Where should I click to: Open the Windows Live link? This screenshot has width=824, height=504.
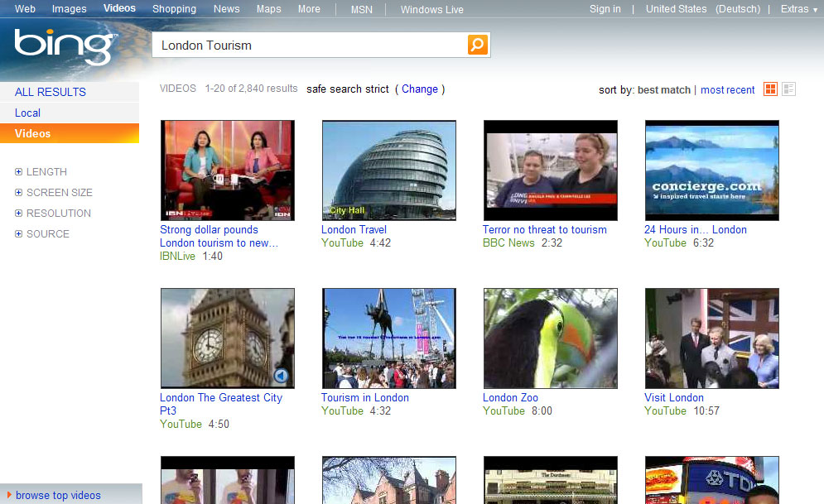point(432,9)
